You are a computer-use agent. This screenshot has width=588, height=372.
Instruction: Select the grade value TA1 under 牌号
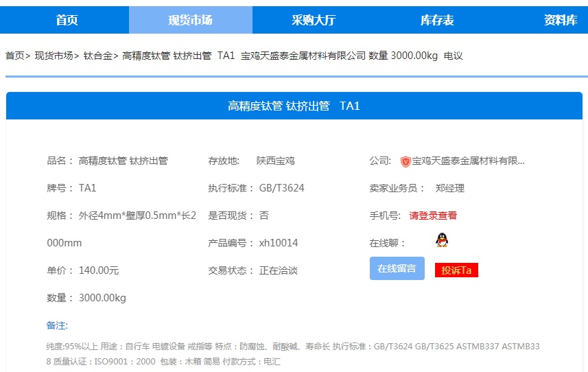pyautogui.click(x=87, y=188)
